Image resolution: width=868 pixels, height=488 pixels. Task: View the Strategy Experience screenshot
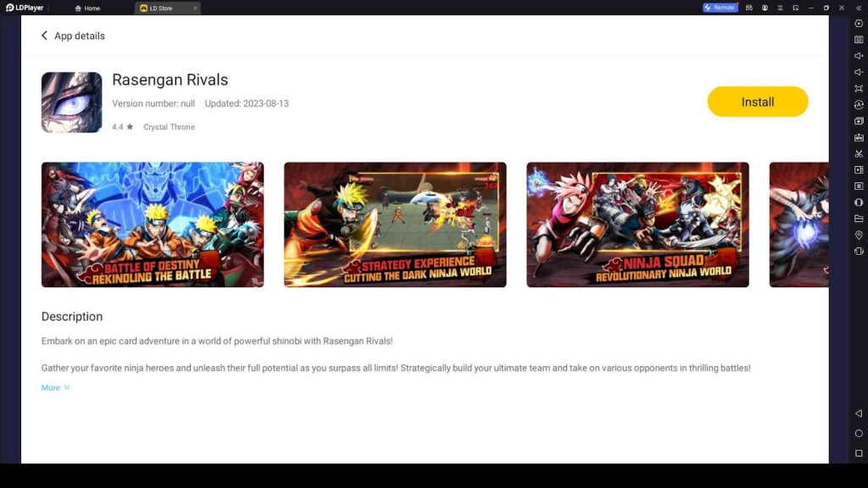pos(395,225)
